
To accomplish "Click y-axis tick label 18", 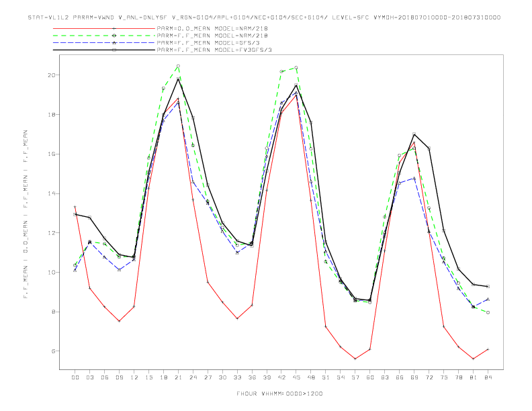I will (x=52, y=115).
